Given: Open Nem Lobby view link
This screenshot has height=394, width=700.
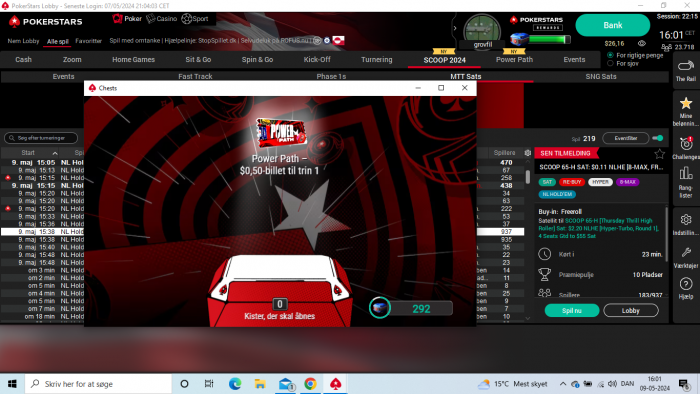Looking at the screenshot, I should (23, 41).
